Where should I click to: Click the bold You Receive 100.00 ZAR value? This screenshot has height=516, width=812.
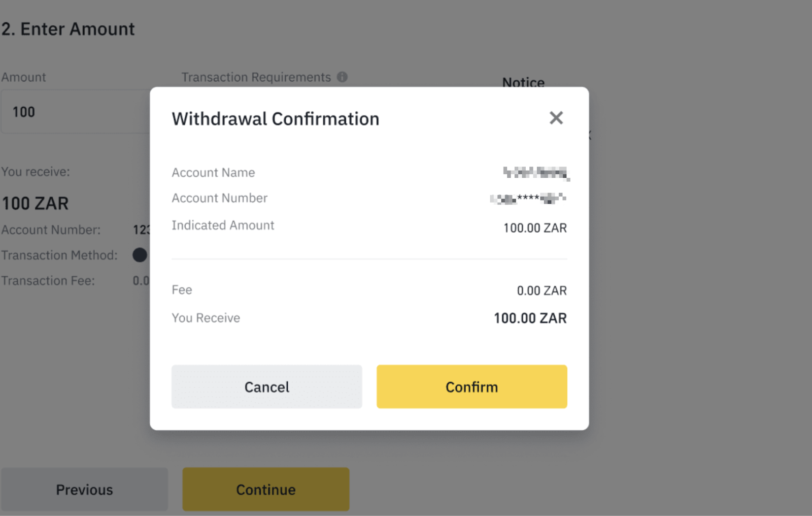click(x=530, y=318)
